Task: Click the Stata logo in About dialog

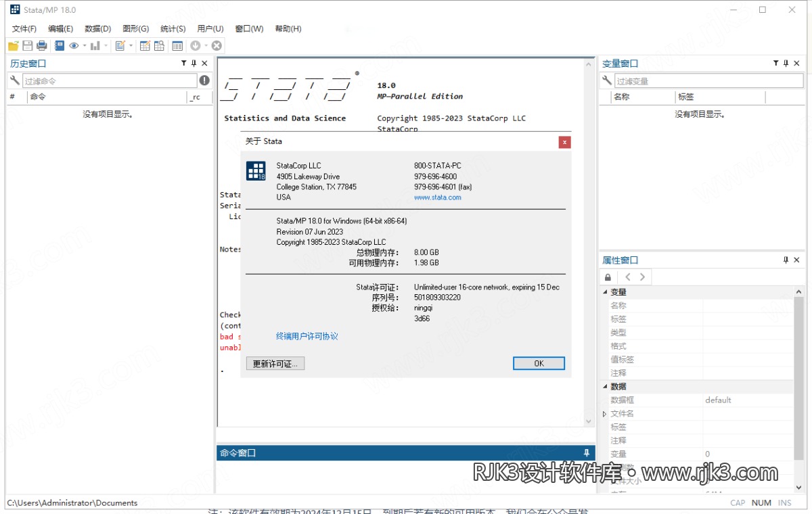Action: (x=256, y=170)
